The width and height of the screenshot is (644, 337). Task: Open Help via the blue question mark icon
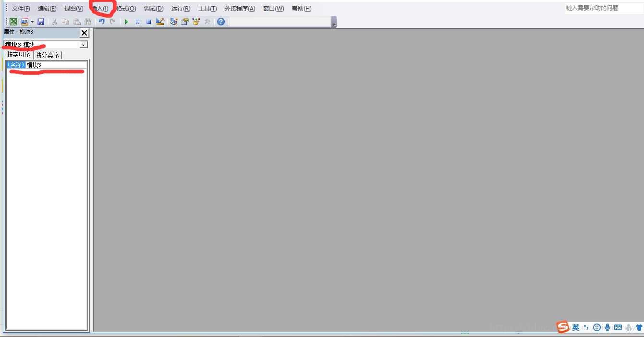point(221,22)
